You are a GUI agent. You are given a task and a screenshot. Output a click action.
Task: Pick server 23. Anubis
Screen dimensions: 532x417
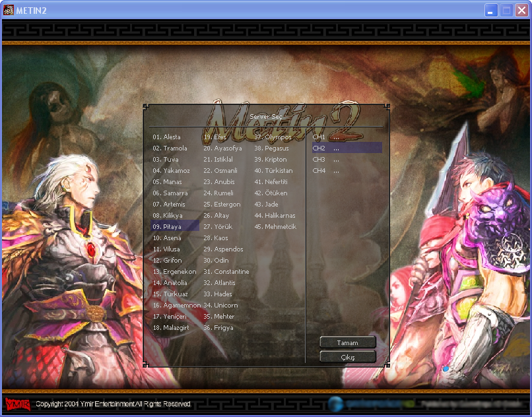(x=219, y=182)
